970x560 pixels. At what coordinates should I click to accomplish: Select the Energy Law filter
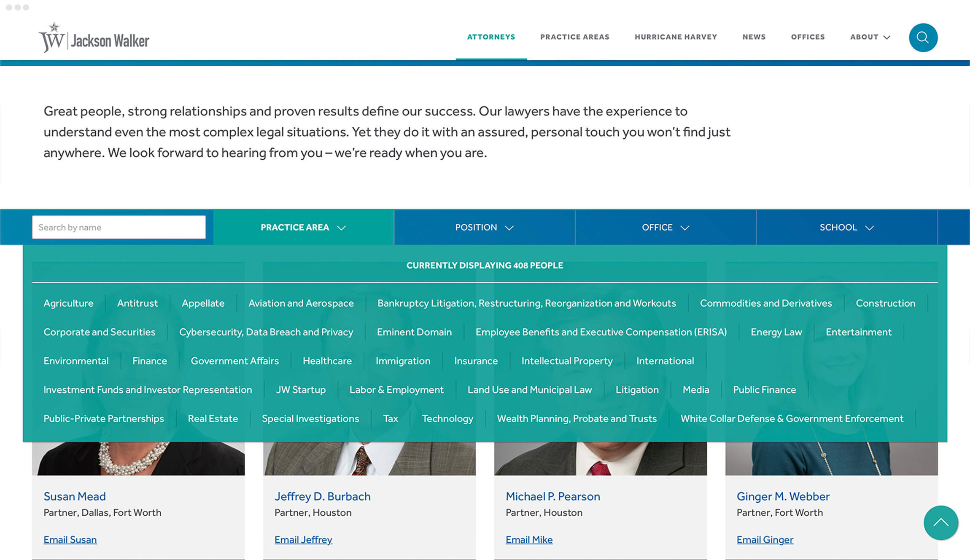(x=776, y=332)
